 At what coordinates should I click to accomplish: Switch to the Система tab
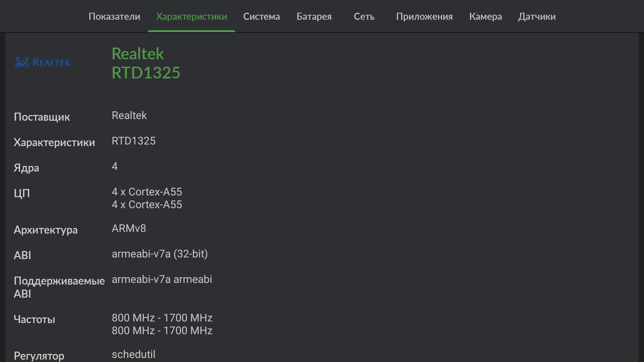pyautogui.click(x=261, y=16)
